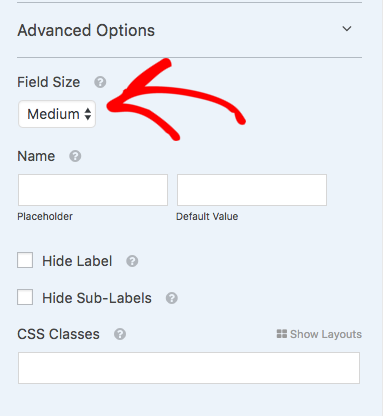Click the CSS Classes help icon
The height and width of the screenshot is (416, 383).
pos(120,334)
